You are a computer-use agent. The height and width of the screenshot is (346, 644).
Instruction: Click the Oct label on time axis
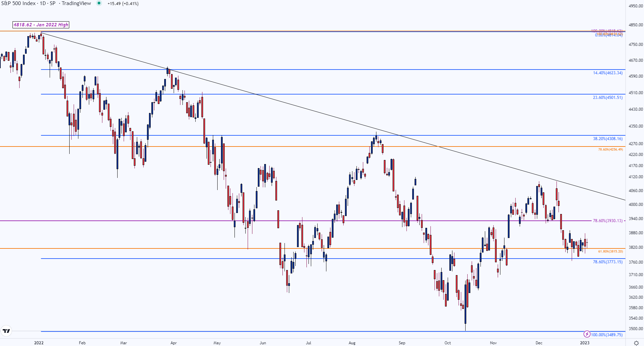pyautogui.click(x=448, y=343)
